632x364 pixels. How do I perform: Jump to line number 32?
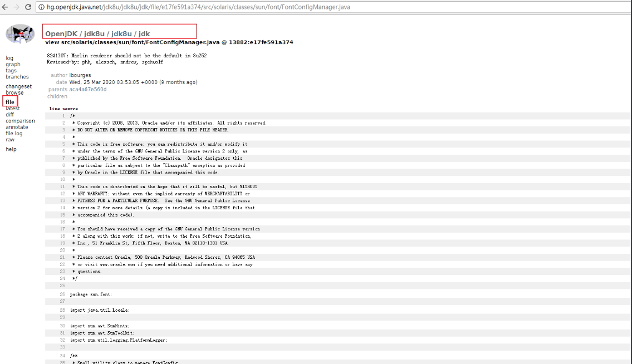pos(62,340)
